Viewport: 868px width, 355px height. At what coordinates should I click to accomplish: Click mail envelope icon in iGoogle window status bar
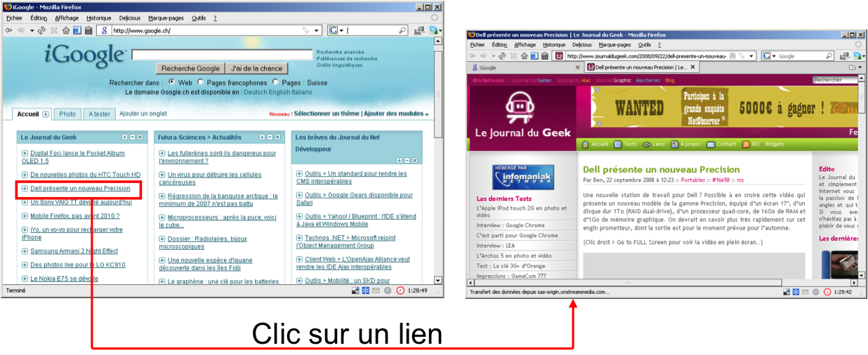click(376, 290)
